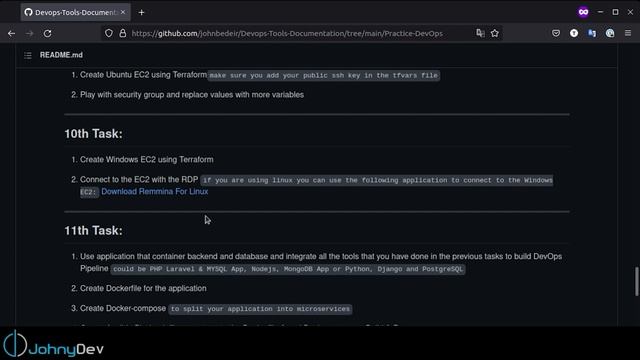
Task: Click the README.md file title
Action: click(61, 55)
